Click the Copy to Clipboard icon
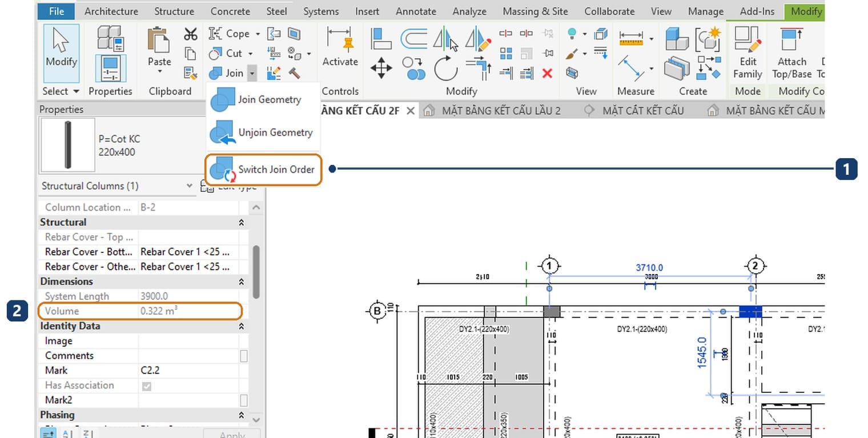 tap(191, 54)
